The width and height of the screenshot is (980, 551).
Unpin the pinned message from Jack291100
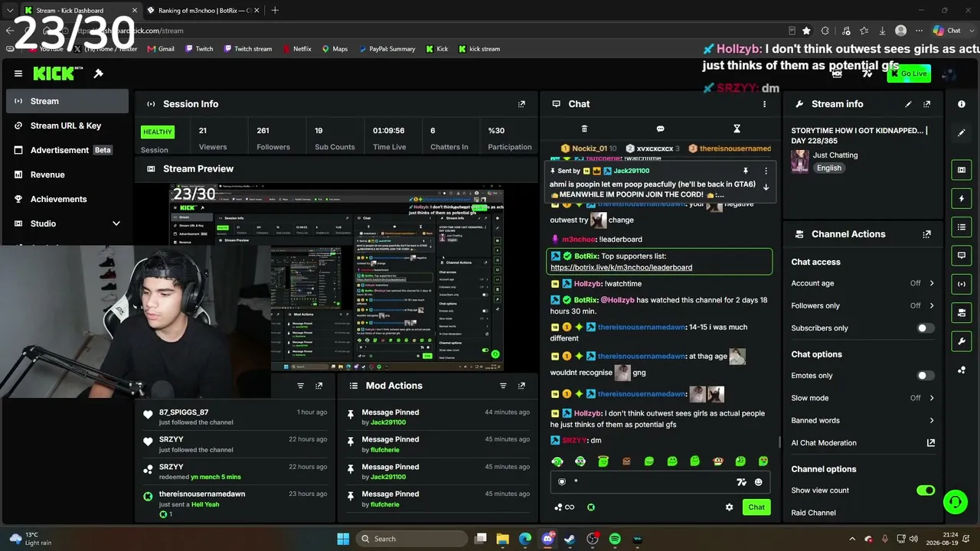pyautogui.click(x=745, y=171)
